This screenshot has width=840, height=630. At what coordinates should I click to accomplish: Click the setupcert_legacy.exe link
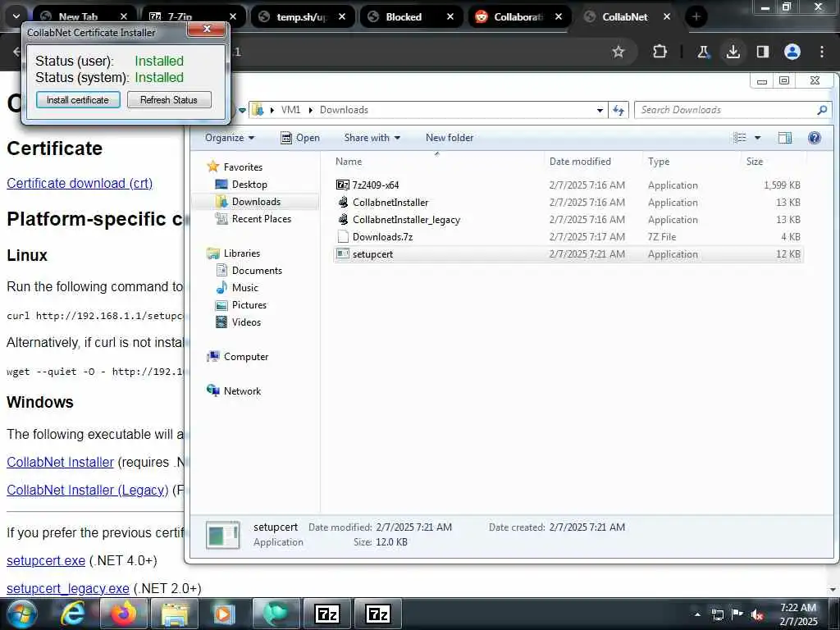[x=67, y=589]
